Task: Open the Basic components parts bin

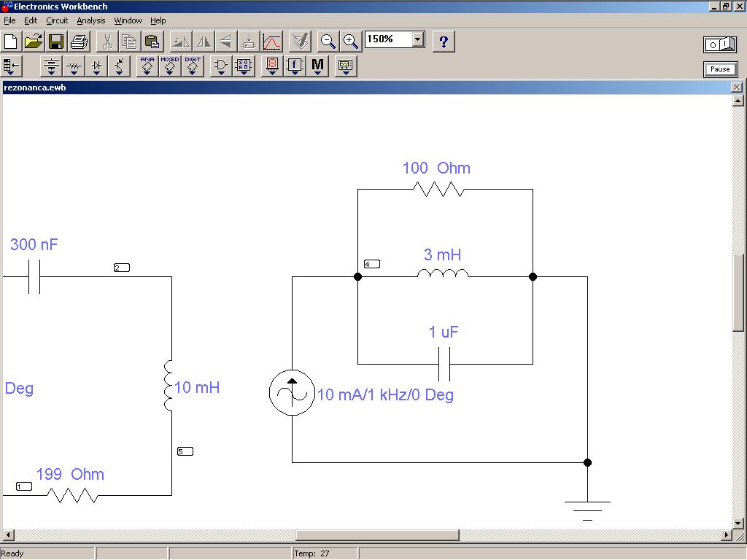Action: [x=74, y=66]
